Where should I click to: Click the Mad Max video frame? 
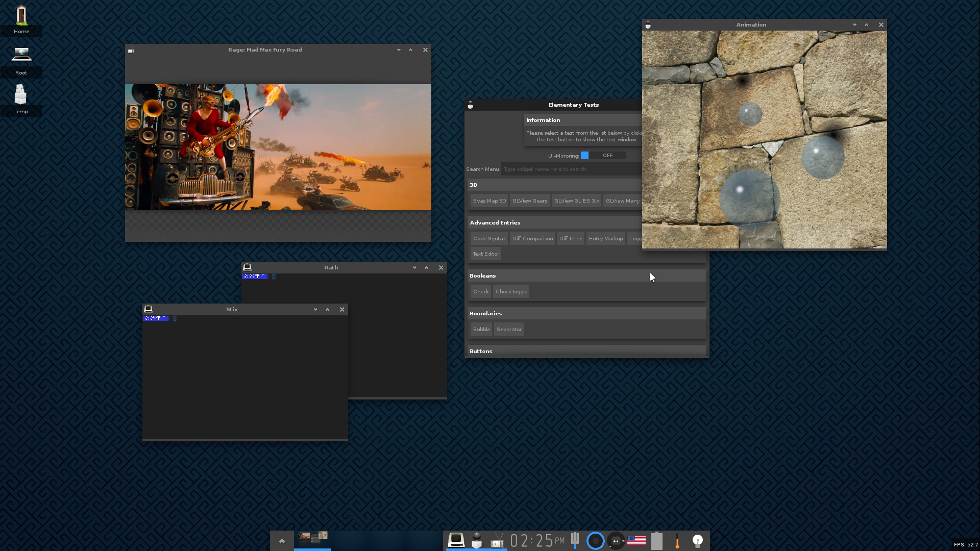[x=278, y=147]
